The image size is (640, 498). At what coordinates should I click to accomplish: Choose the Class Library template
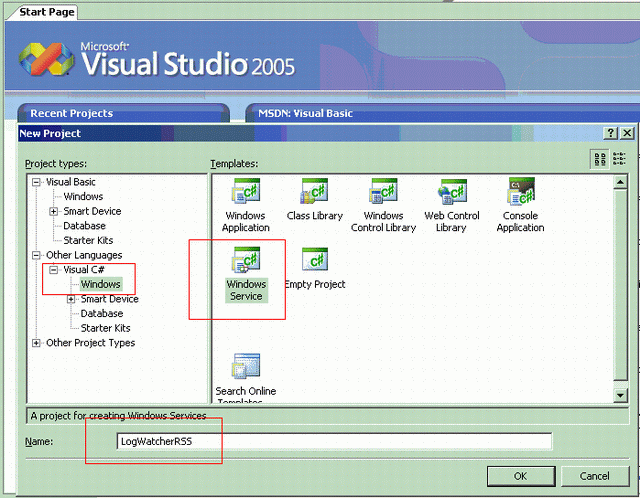point(314,192)
